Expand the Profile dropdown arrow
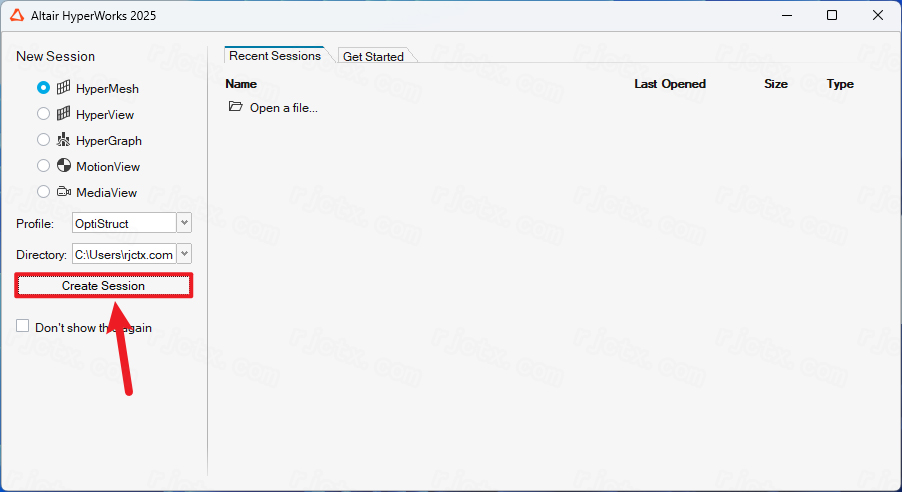 tap(184, 222)
